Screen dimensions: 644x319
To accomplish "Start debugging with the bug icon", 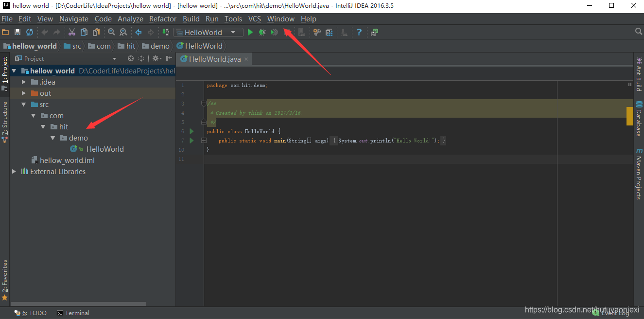I will click(x=262, y=32).
